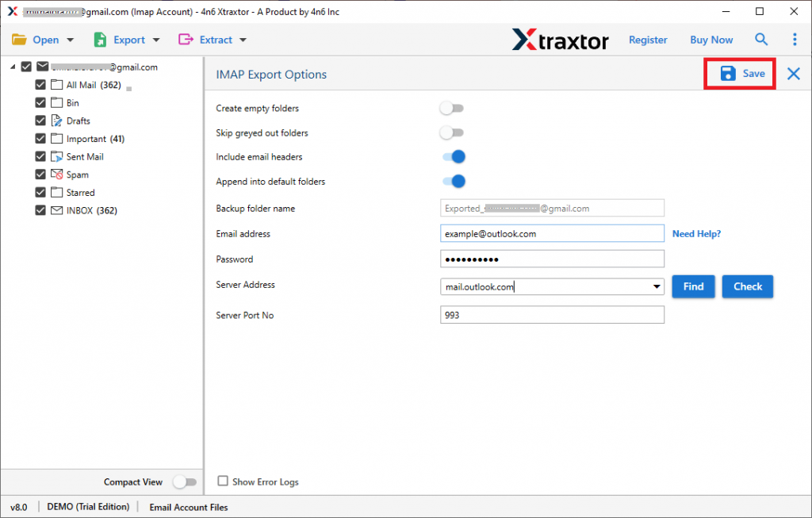
Task: Select the INBOX (362) folder label
Action: pyautogui.click(x=92, y=210)
